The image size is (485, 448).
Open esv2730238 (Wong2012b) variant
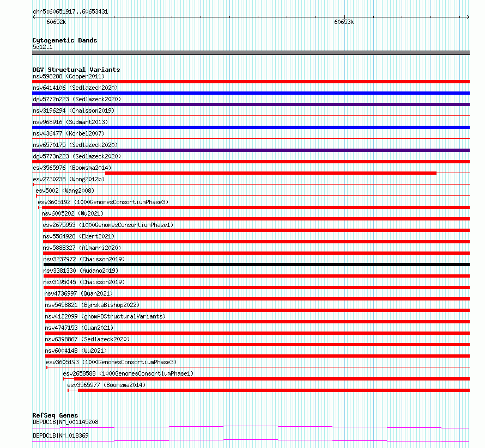point(69,179)
